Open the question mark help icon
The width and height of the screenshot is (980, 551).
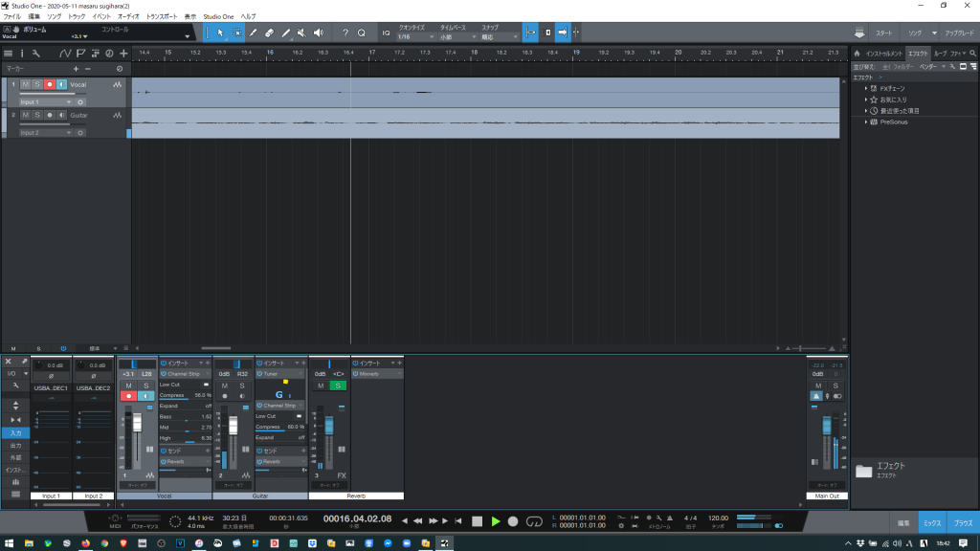(345, 33)
